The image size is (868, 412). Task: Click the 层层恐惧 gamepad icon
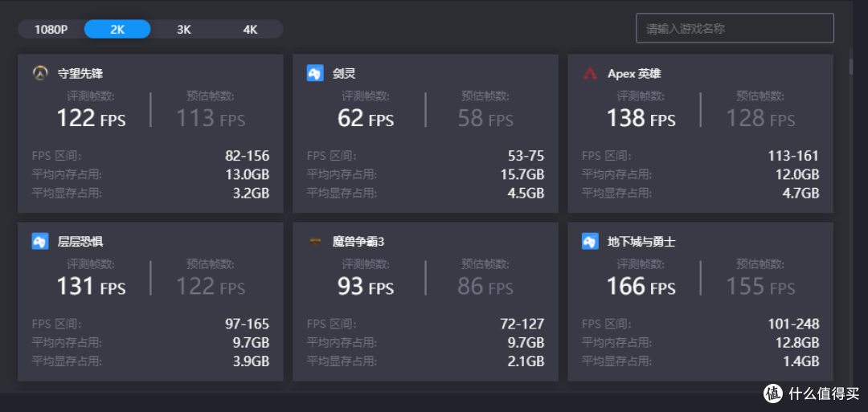[x=40, y=241]
